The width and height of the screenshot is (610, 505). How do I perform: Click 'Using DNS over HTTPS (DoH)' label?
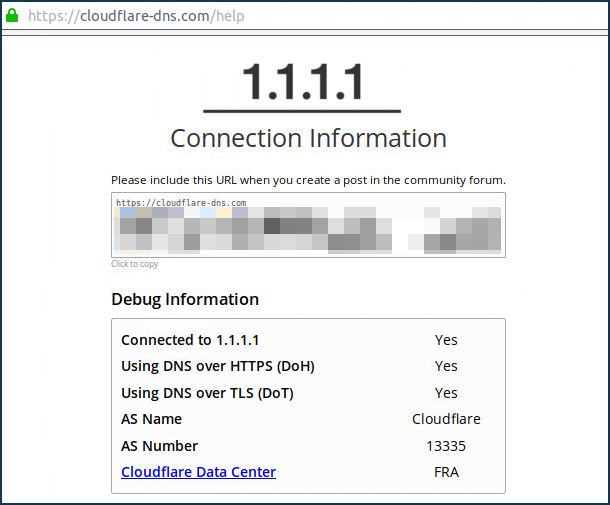click(218, 366)
